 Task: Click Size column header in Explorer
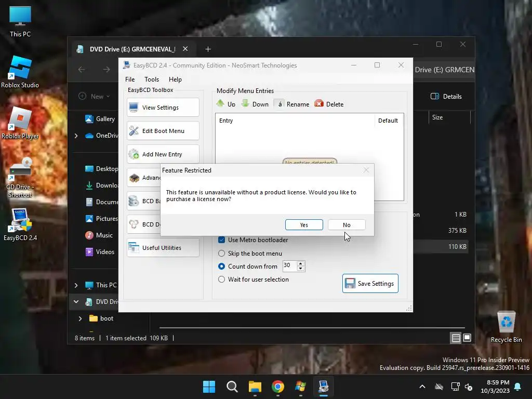tap(449, 117)
